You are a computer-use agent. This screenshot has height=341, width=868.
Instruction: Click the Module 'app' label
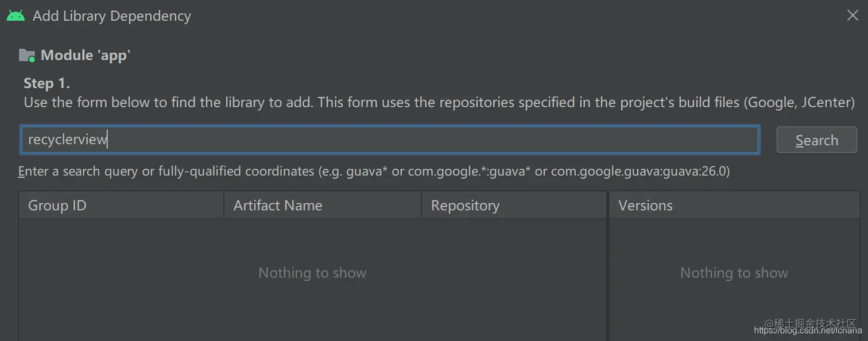tap(86, 56)
